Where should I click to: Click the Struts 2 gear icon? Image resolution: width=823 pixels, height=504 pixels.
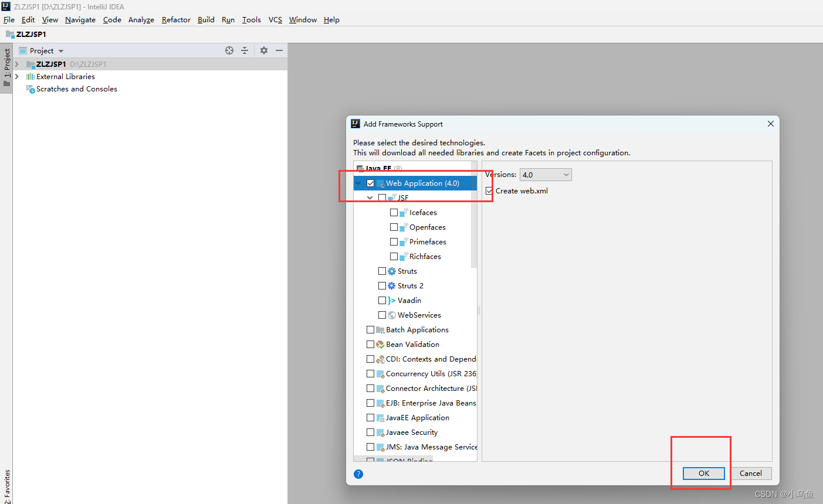392,286
